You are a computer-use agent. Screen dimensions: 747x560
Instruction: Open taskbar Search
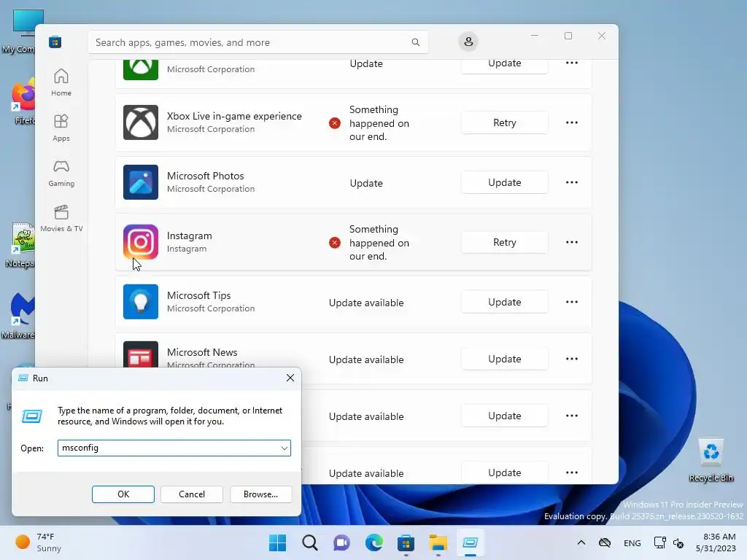click(309, 542)
